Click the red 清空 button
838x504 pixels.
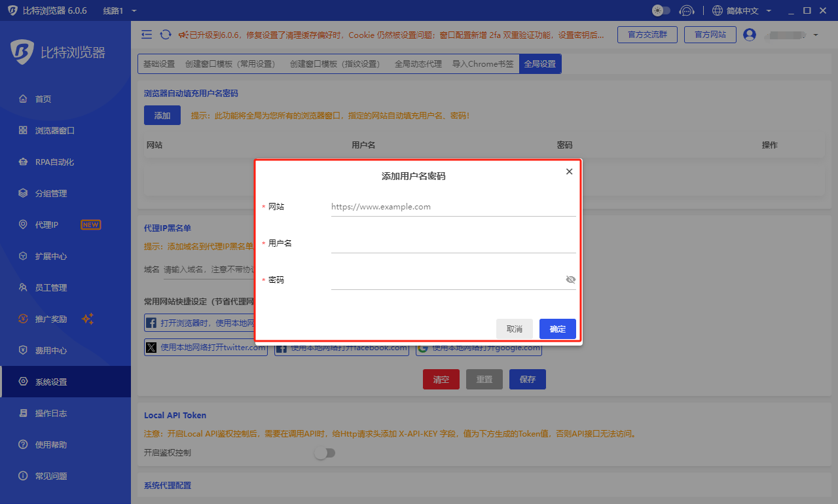pos(441,380)
